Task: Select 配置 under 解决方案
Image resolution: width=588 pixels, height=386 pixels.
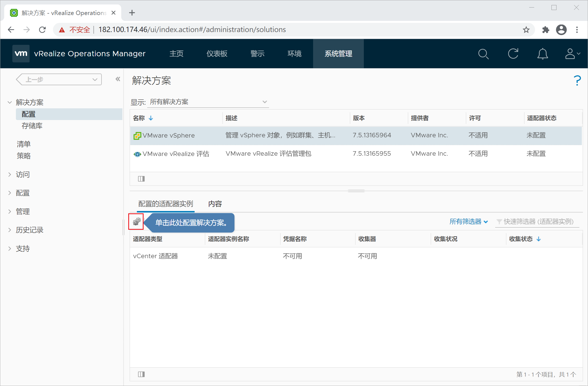Action: click(69, 114)
